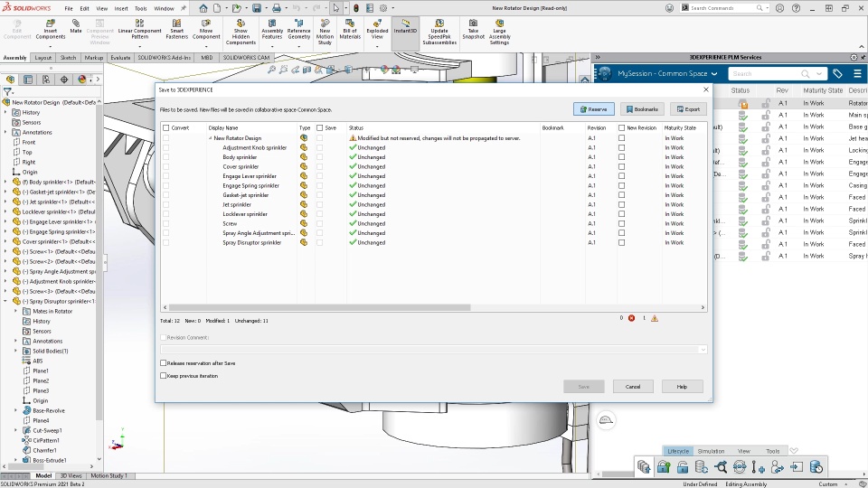Image resolution: width=868 pixels, height=488 pixels.
Task: Click the Insert Components icon
Action: [51, 23]
